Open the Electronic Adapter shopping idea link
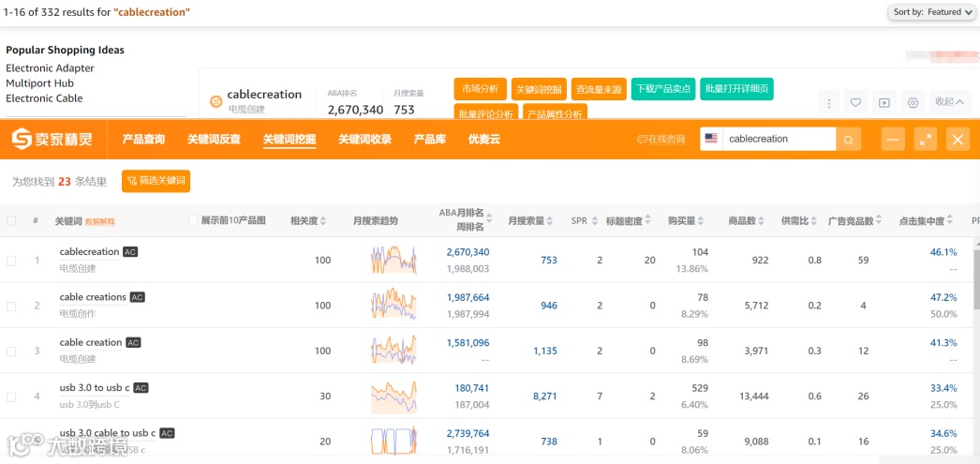 point(50,68)
